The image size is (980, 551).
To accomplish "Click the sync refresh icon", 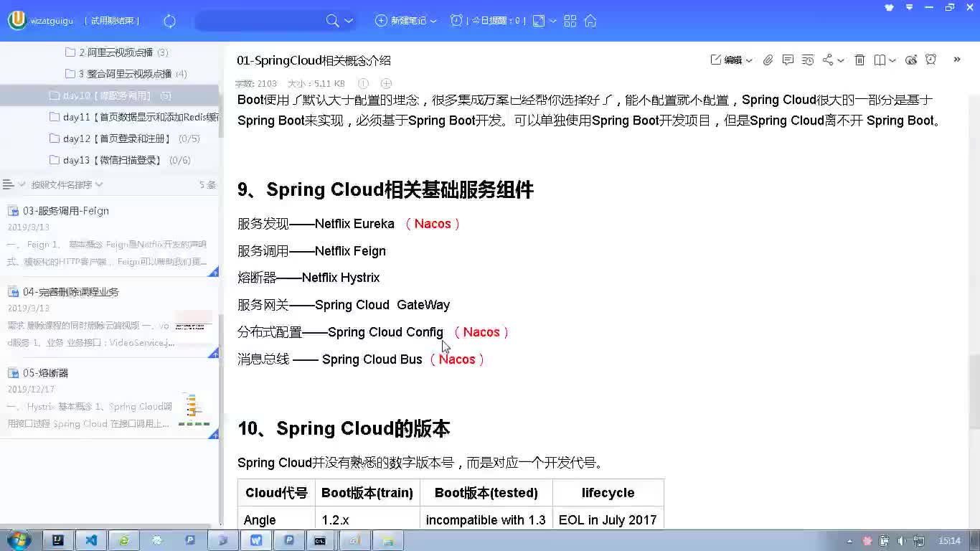I will [170, 21].
